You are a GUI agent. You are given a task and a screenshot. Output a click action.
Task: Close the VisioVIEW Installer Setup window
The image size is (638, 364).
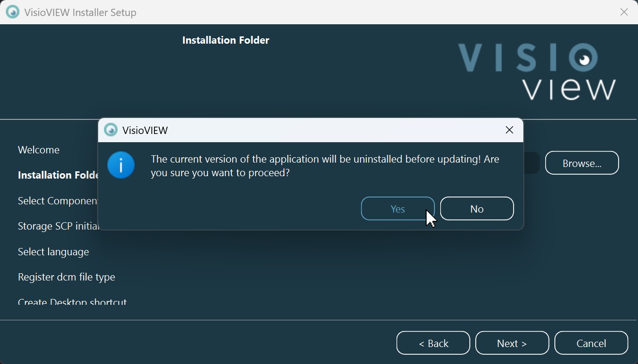point(624,12)
